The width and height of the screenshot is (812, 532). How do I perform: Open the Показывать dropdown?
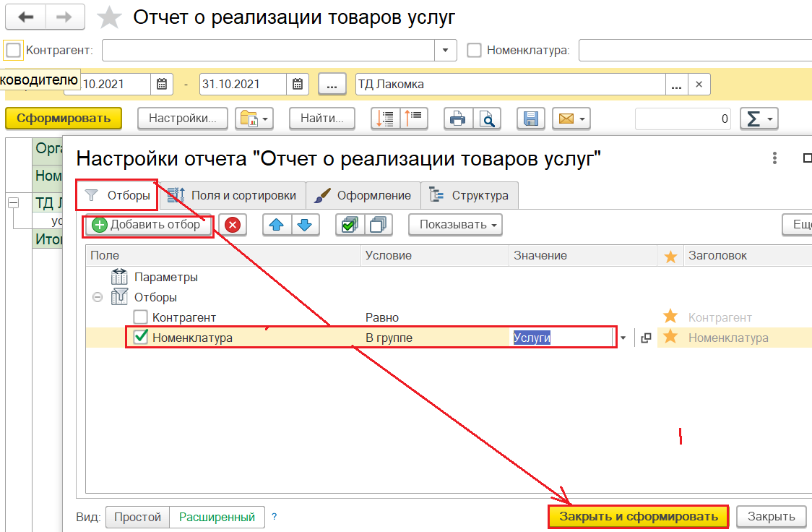click(x=455, y=225)
